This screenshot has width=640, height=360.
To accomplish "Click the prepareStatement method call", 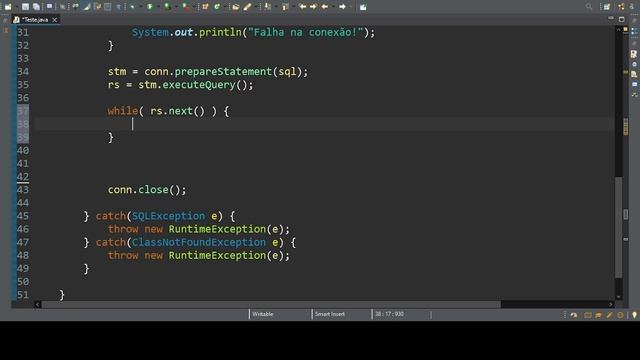I will [223, 71].
